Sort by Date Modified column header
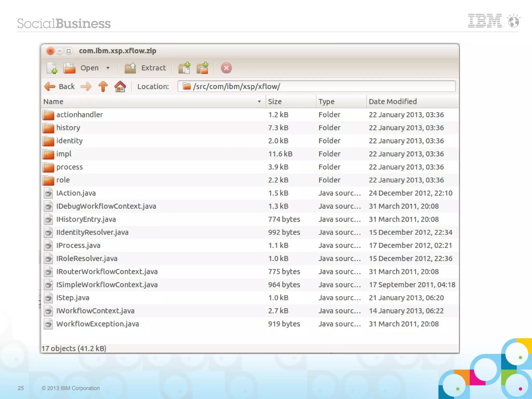Viewport: 532px width, 399px height. pos(393,102)
